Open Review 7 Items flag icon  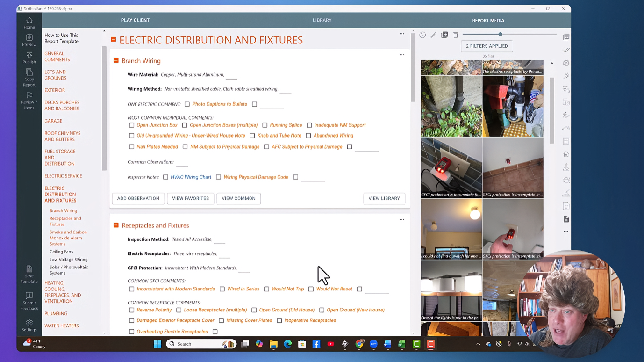coord(29,95)
